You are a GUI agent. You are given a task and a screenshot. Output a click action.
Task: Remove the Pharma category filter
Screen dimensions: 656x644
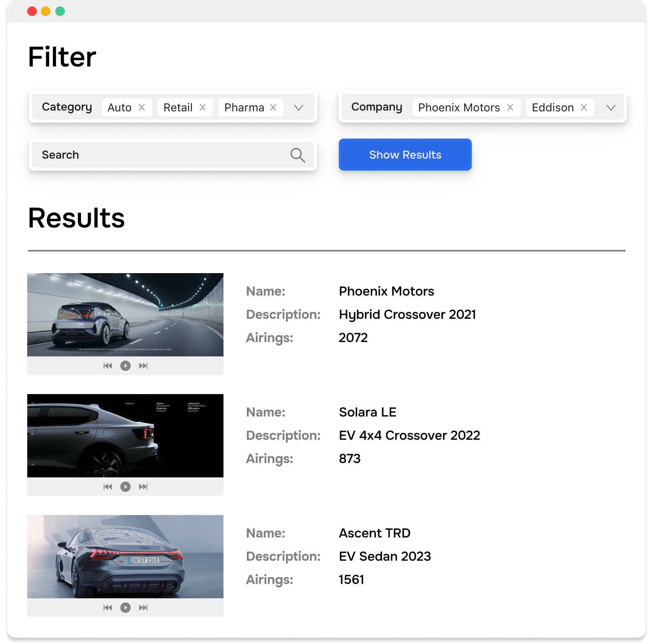pos(273,107)
